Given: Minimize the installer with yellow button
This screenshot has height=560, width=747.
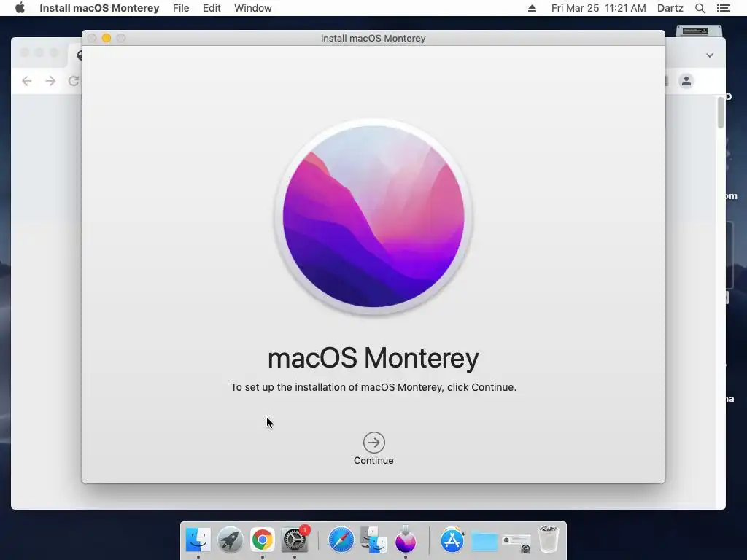Looking at the screenshot, I should click(x=107, y=38).
